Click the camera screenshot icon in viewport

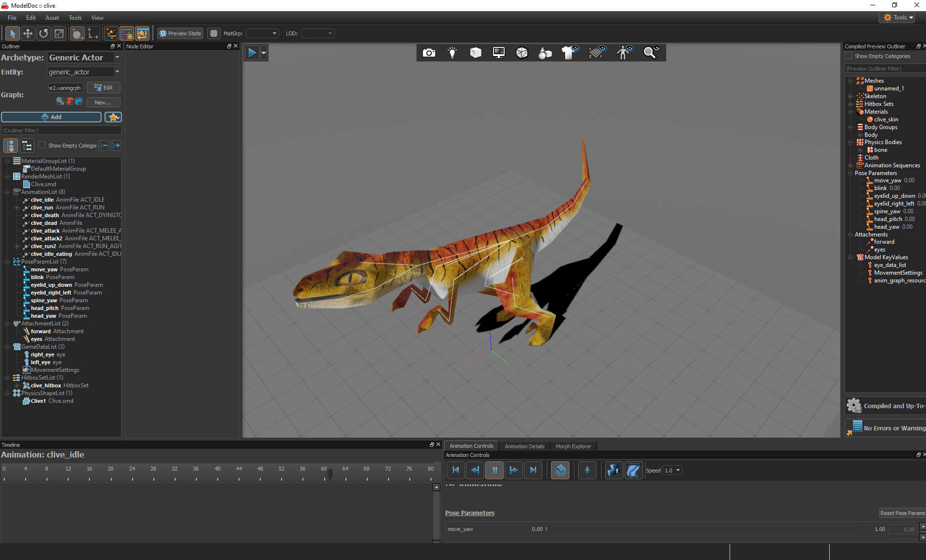coord(429,53)
